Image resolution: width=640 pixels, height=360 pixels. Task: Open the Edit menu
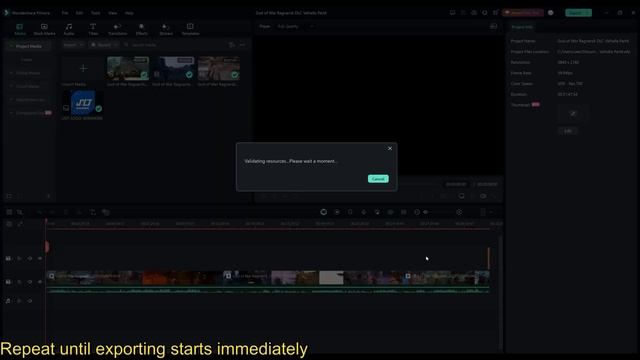pos(79,13)
